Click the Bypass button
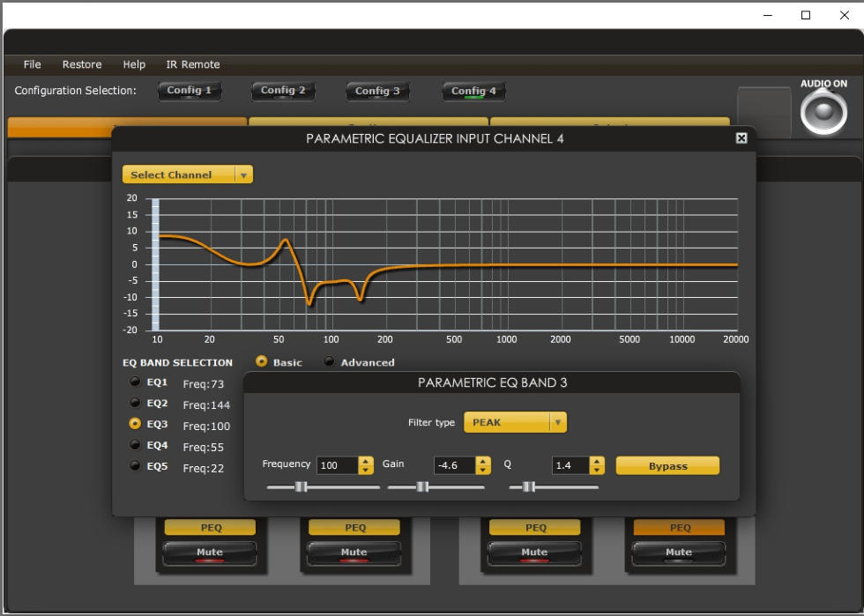 [667, 465]
